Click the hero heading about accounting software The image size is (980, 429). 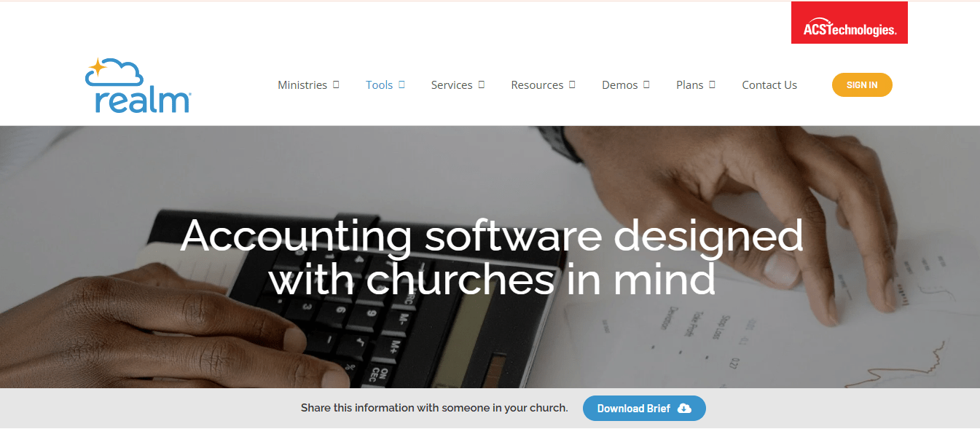coord(492,256)
